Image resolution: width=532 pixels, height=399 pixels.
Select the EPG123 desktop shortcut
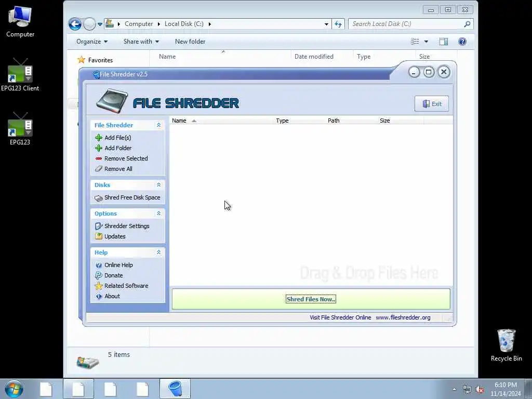20,129
